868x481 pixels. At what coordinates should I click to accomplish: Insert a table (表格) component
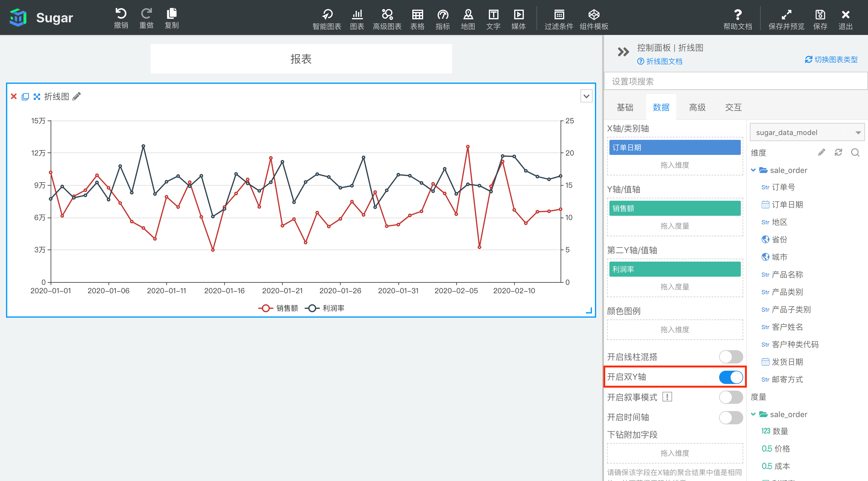tap(417, 19)
